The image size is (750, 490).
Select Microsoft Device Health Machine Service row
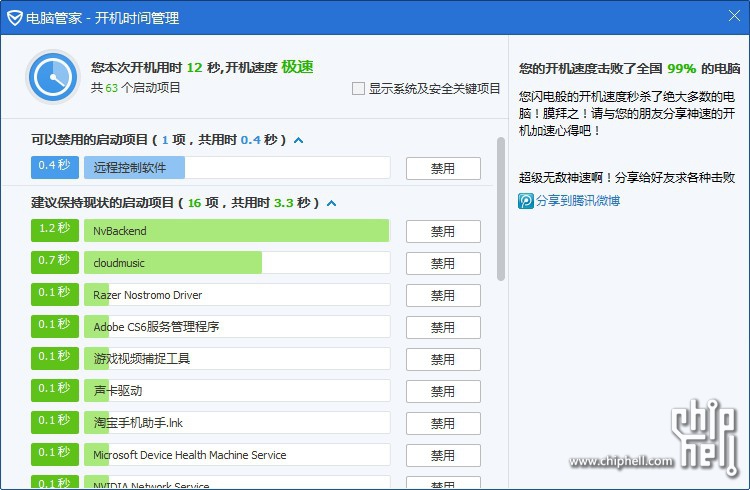(237, 455)
